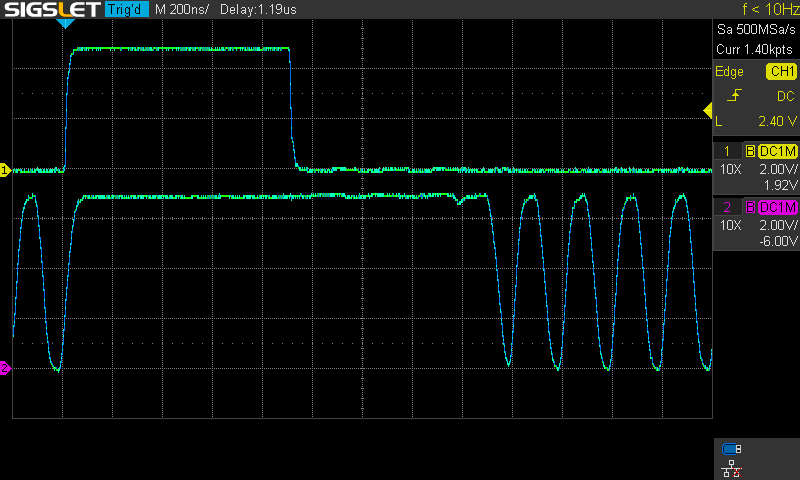Click channel 1 bandwidth limit B indicator

[x=750, y=151]
